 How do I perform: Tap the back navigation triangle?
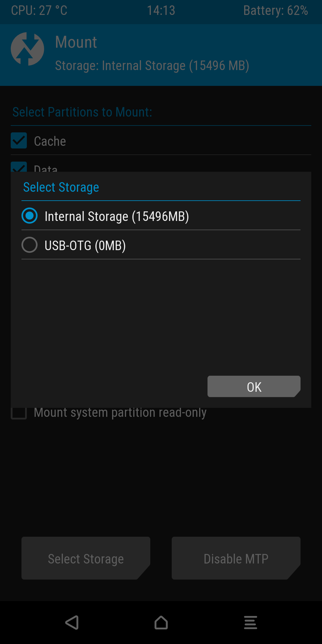click(72, 623)
